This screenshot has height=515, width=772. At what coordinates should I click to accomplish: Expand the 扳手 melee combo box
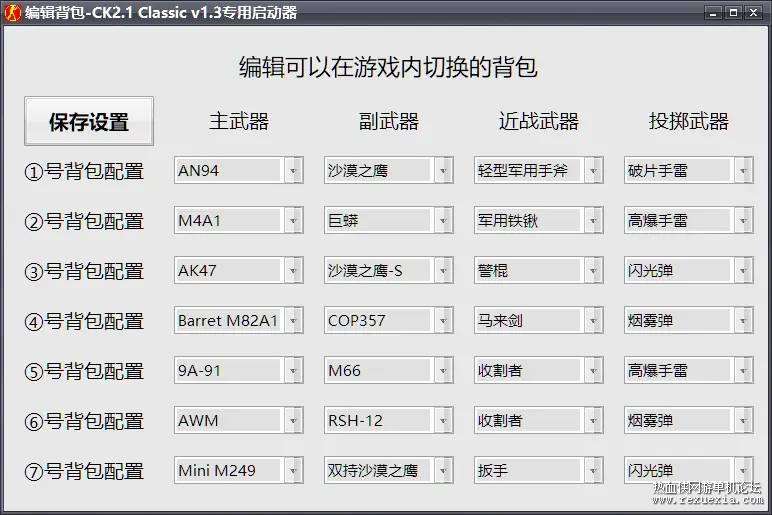[539, 470]
